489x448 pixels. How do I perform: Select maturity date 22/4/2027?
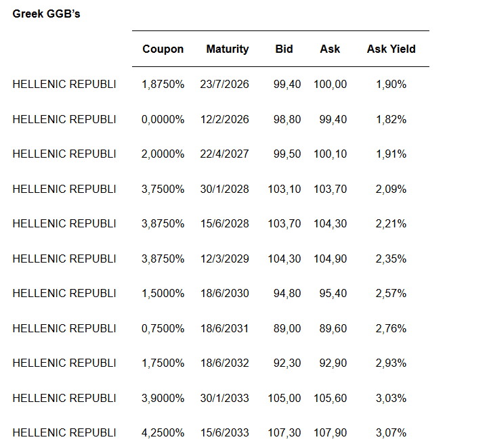click(x=224, y=154)
